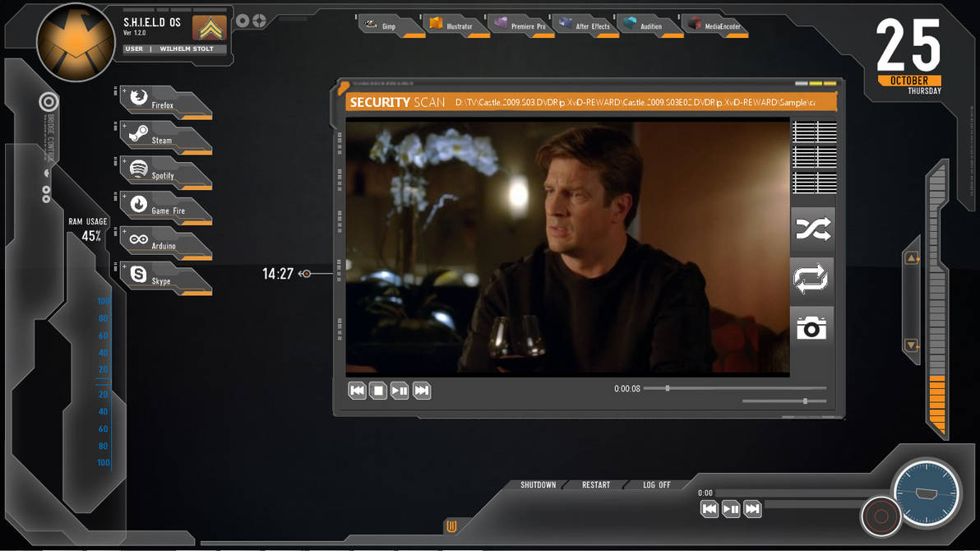Screen dimensions: 980x551
Task: Click the up arrow on the right scroll panel
Action: tap(912, 257)
